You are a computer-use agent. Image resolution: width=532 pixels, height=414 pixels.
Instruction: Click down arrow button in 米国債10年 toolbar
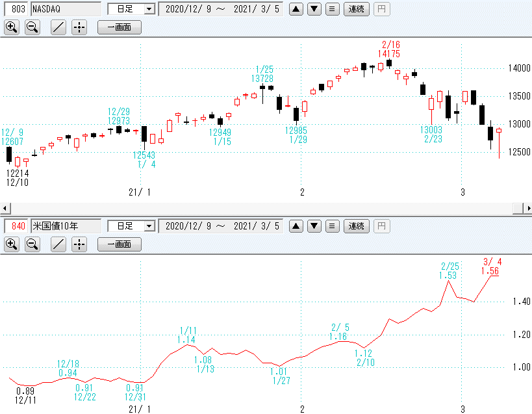(314, 226)
